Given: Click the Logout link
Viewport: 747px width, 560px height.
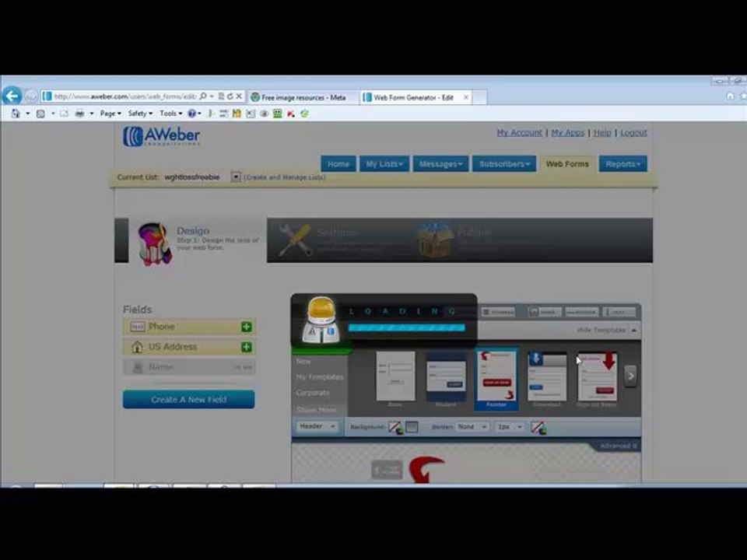Looking at the screenshot, I should 633,132.
